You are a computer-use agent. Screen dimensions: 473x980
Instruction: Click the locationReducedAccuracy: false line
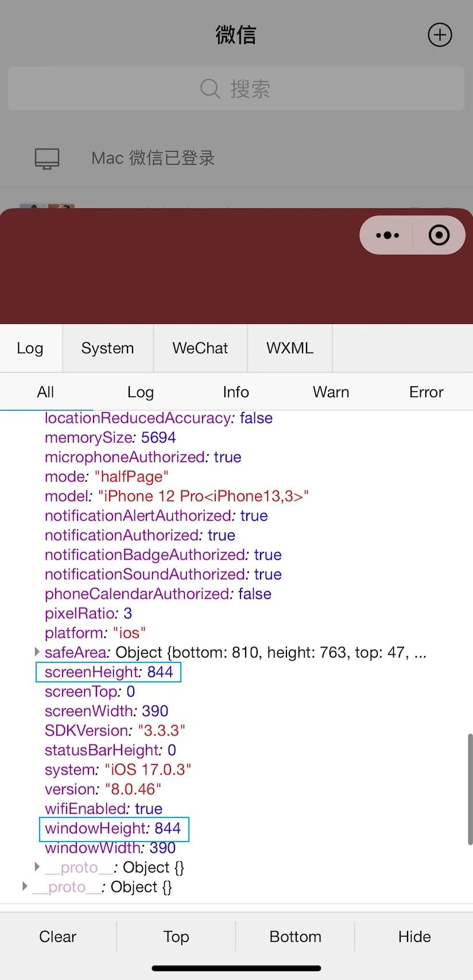pos(158,418)
